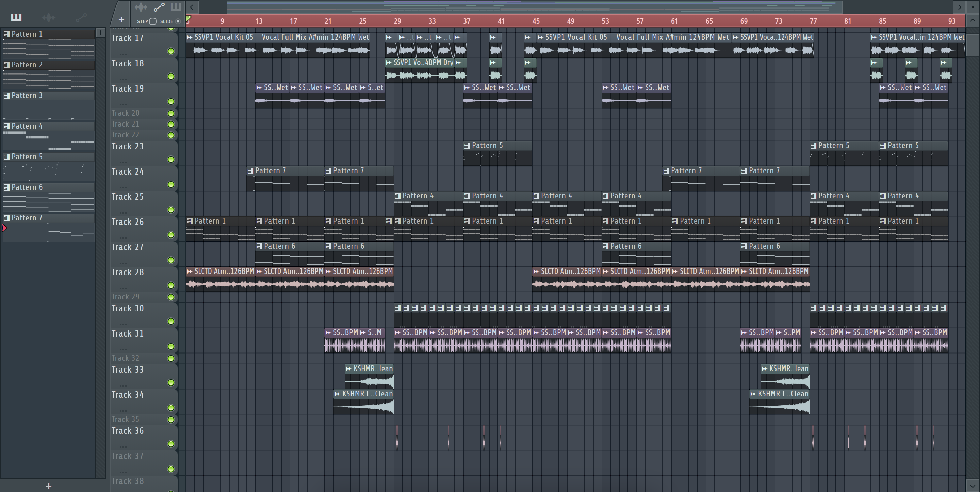Click the Pattern 3 icon in picker list
The width and height of the screenshot is (980, 492).
coord(6,96)
